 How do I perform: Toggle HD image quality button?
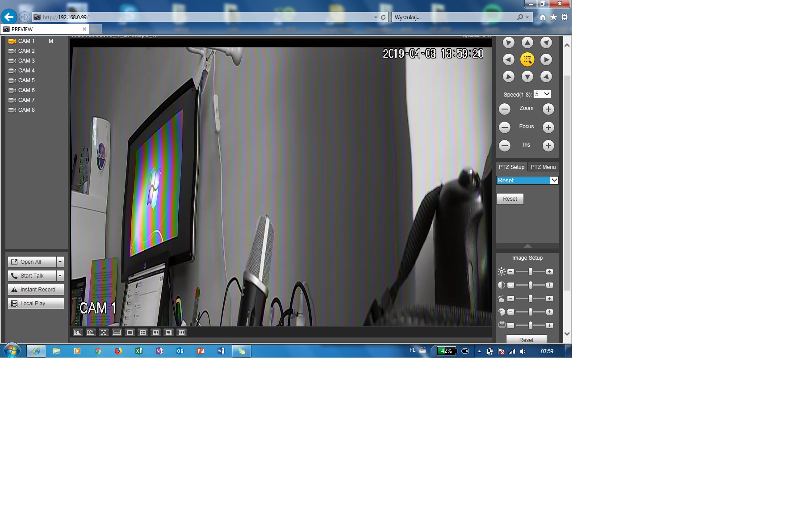pyautogui.click(x=78, y=333)
